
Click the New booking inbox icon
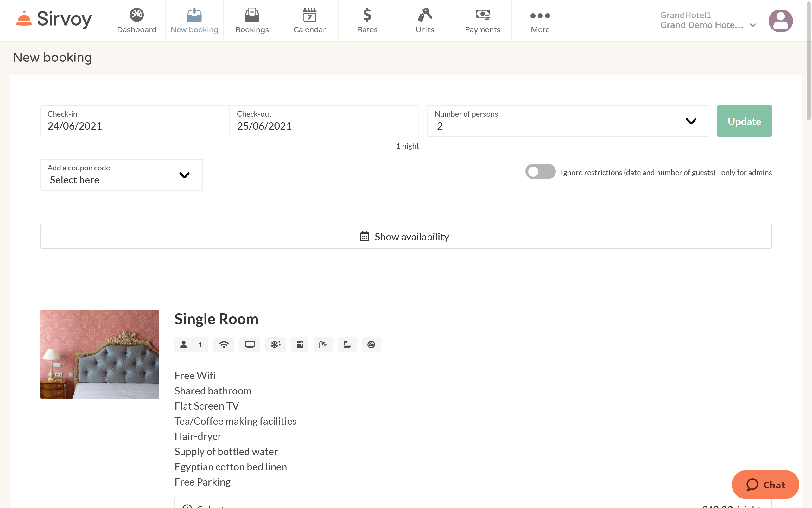(x=194, y=15)
